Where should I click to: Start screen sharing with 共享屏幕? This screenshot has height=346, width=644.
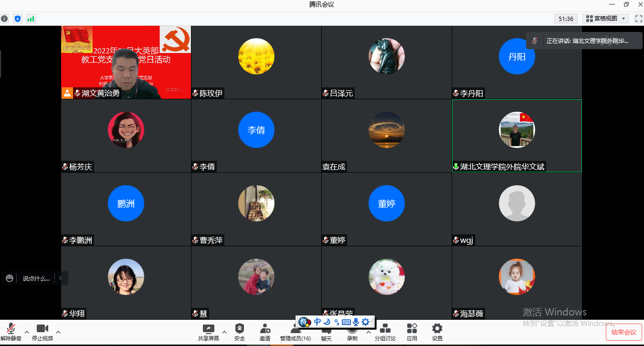coord(208,332)
